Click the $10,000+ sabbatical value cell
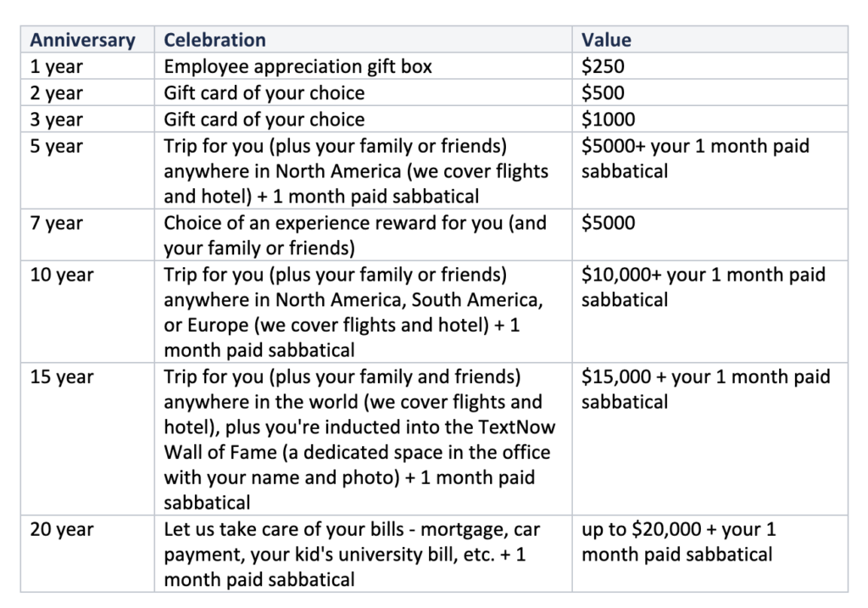Image resolution: width=868 pixels, height=608 pixels. click(x=703, y=287)
